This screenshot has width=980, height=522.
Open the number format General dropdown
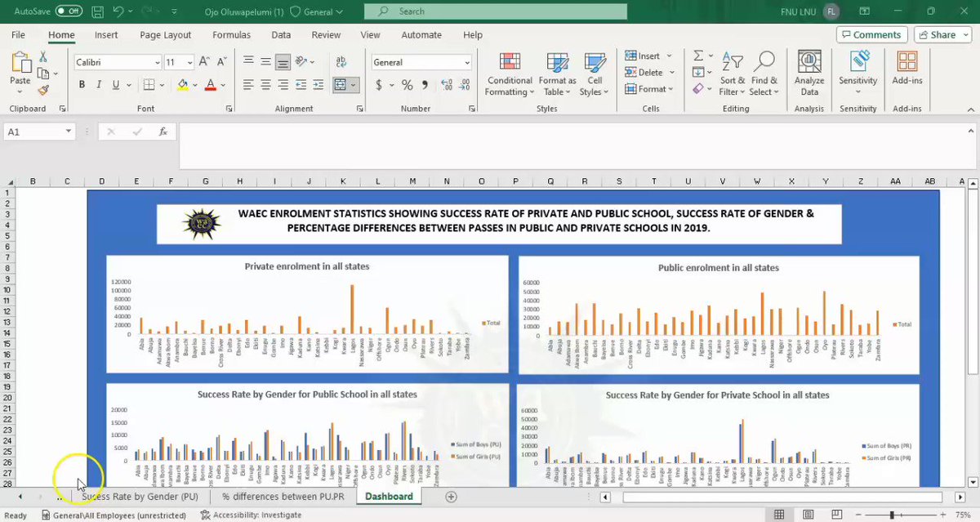coord(467,63)
